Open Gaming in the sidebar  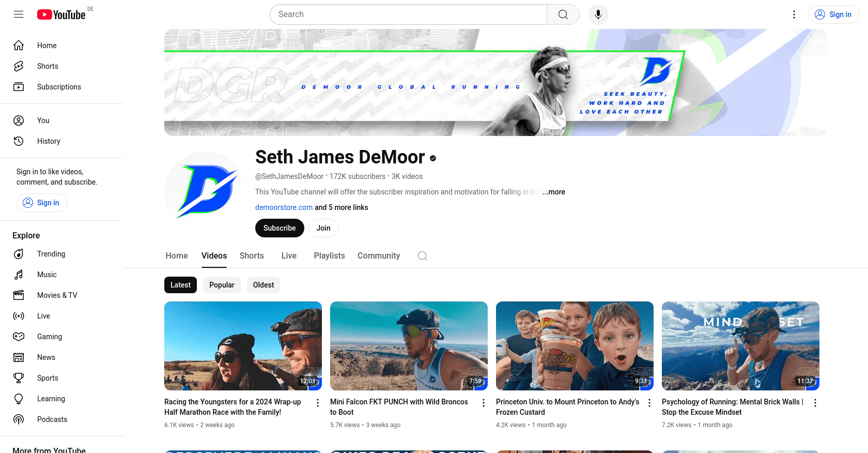pos(49,337)
